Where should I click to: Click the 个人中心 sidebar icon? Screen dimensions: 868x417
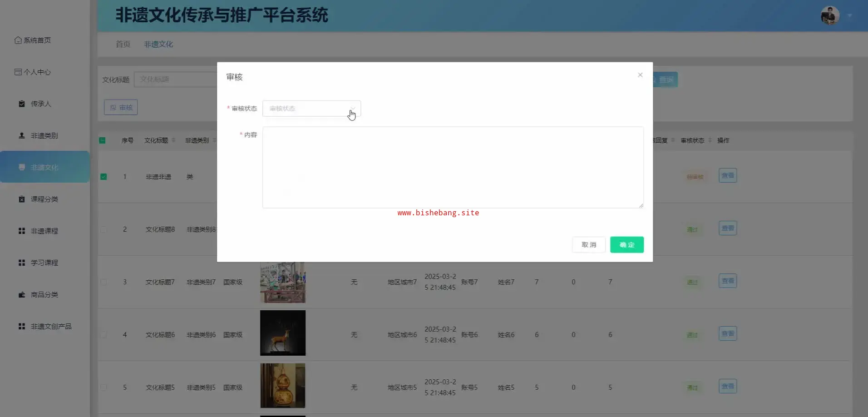coord(18,72)
